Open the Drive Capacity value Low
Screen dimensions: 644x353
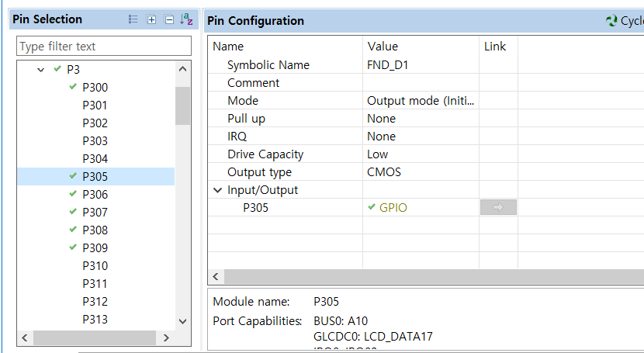coord(421,154)
